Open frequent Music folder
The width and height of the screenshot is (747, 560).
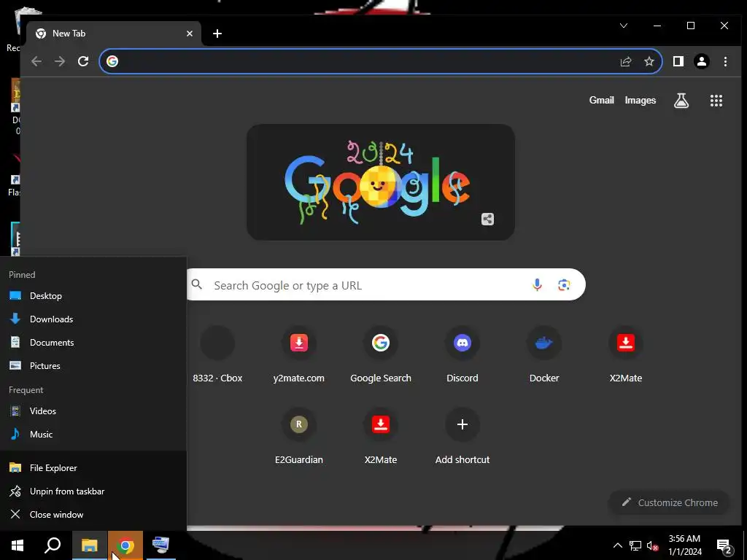pos(93,435)
